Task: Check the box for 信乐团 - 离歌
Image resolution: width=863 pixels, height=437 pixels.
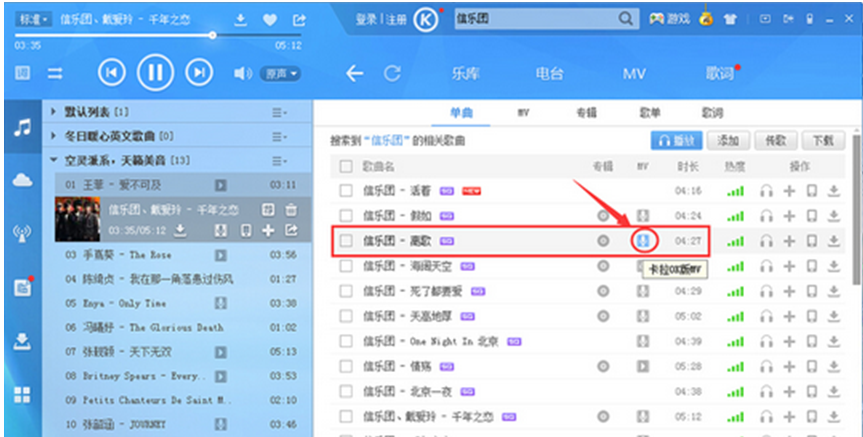Action: 346,241
